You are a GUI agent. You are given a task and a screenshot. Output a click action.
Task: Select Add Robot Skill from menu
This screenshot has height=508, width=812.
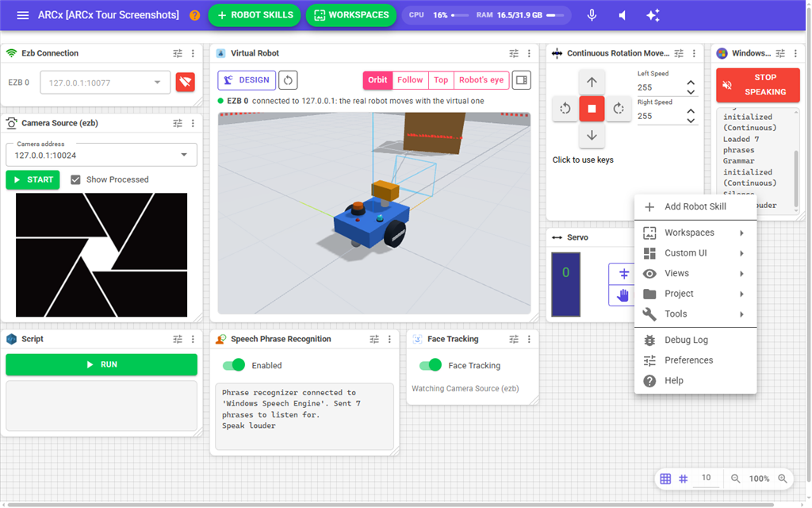(x=695, y=207)
